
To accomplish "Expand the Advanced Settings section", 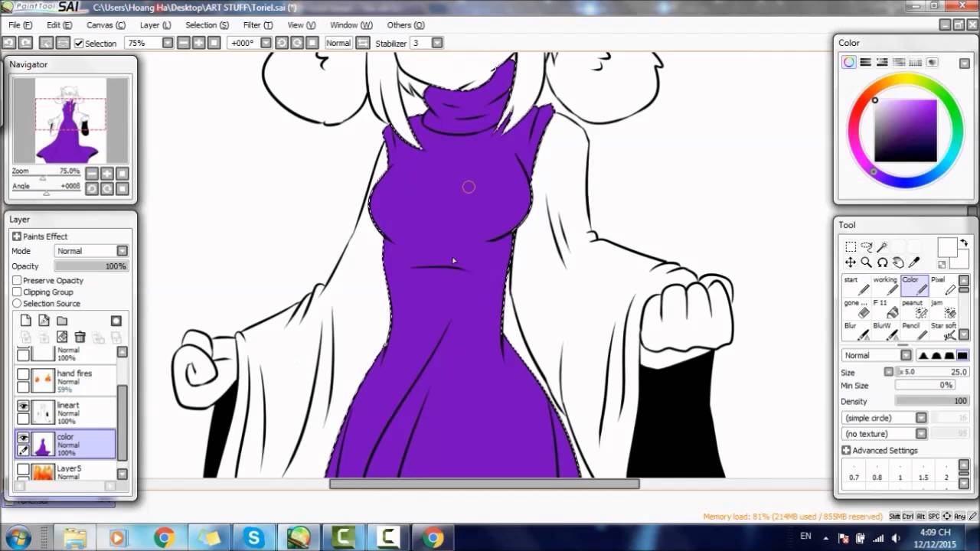I will [846, 451].
